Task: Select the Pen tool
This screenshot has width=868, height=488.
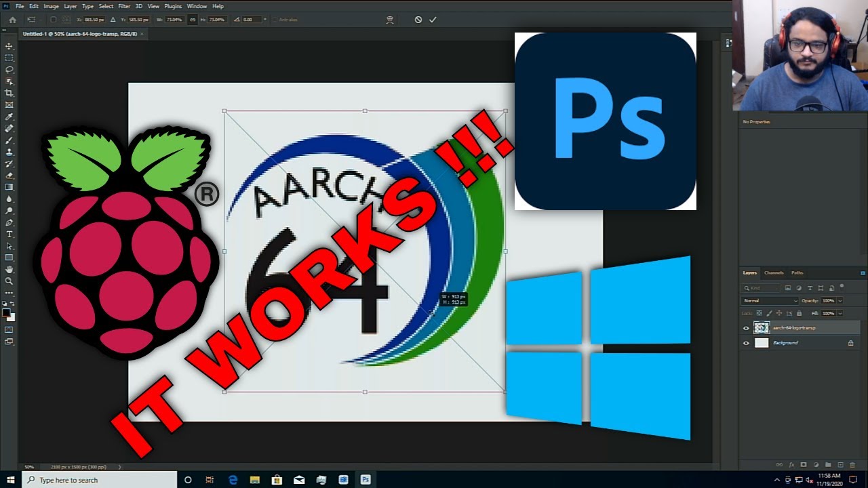Action: [x=9, y=222]
